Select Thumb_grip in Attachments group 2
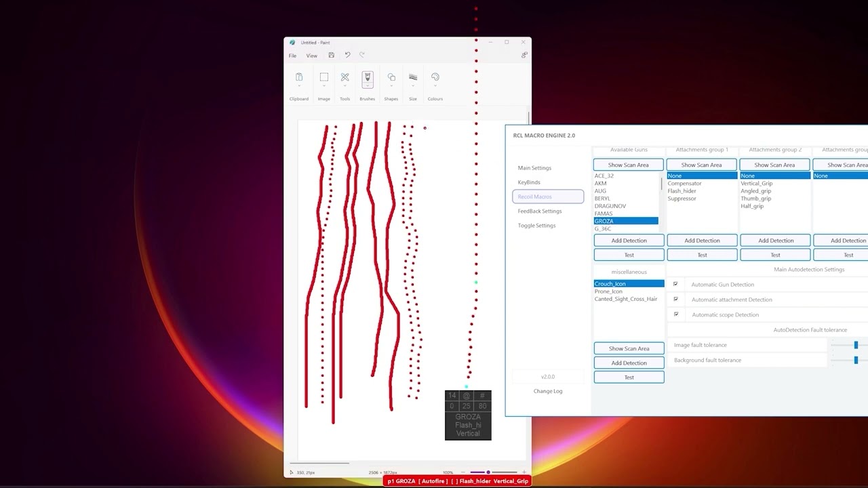The width and height of the screenshot is (868, 488). point(755,199)
